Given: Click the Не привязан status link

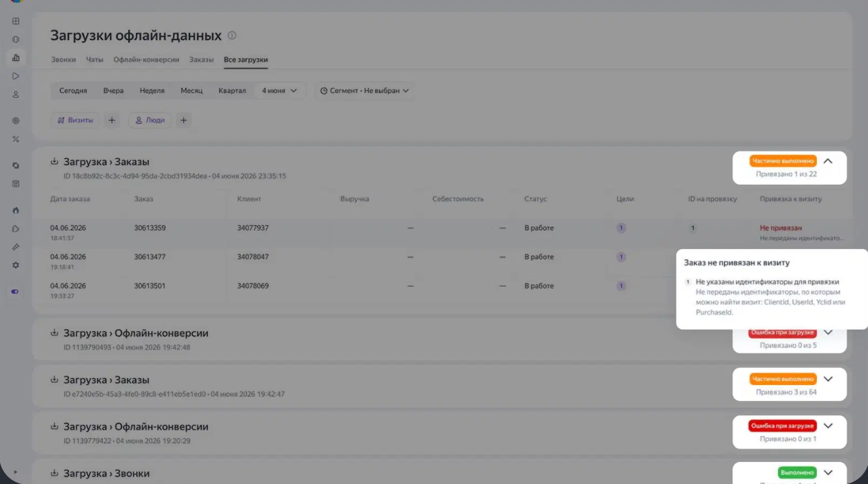Looking at the screenshot, I should coord(781,228).
